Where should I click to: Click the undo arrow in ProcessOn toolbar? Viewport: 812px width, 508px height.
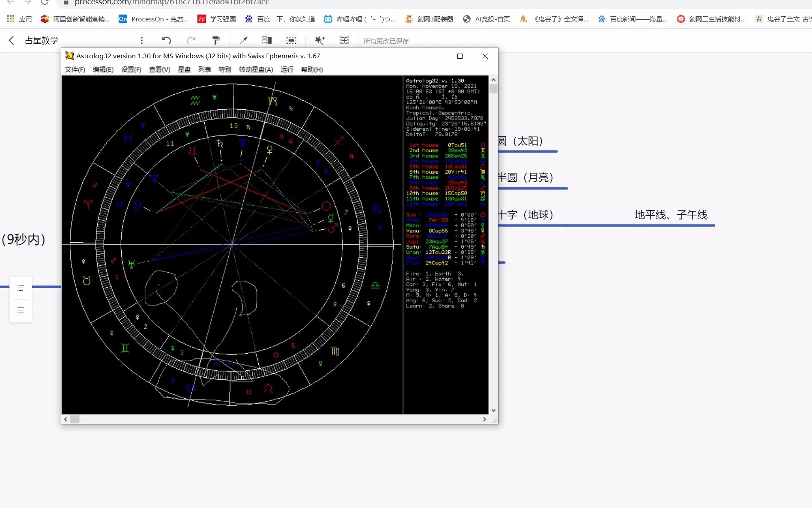click(x=167, y=40)
